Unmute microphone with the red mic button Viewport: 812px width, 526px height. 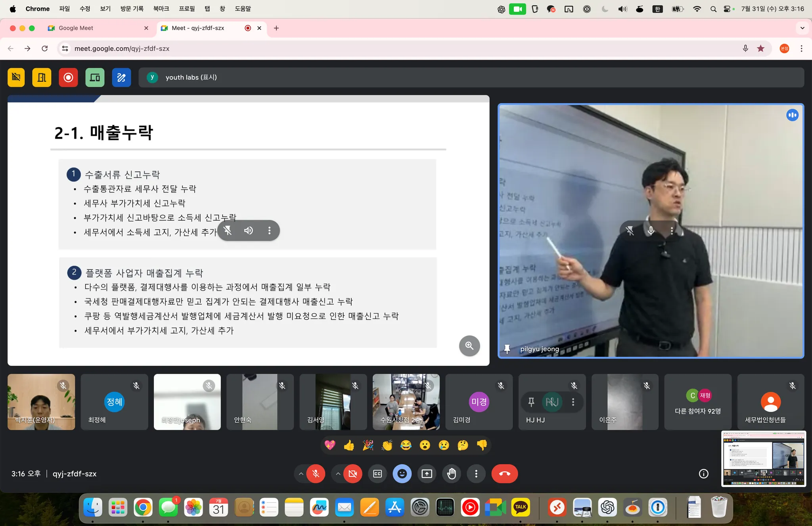click(316, 474)
